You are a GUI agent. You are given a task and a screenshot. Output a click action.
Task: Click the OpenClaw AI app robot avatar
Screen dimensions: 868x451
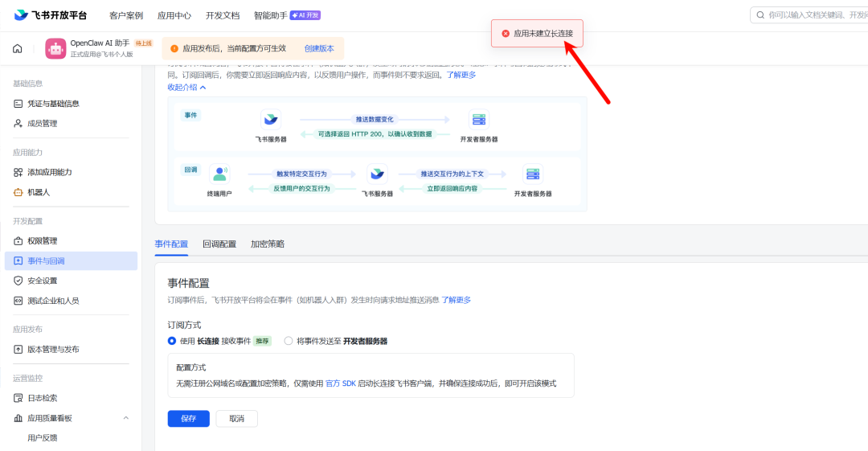click(55, 48)
